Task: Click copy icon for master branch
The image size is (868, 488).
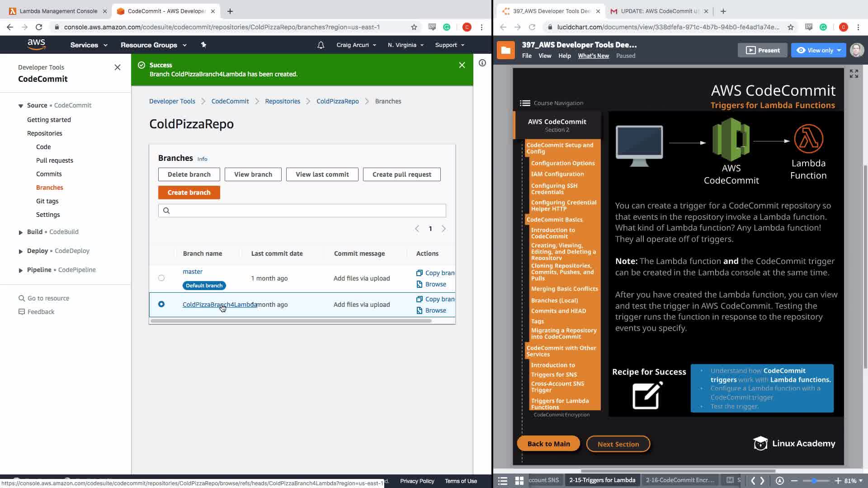Action: click(x=419, y=273)
